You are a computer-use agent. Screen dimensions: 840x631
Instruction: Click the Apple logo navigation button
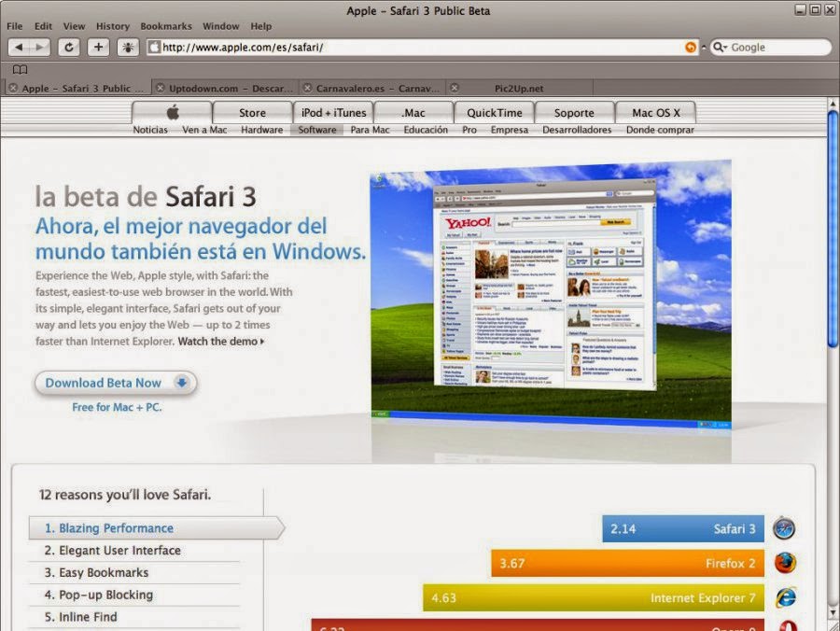[x=172, y=113]
